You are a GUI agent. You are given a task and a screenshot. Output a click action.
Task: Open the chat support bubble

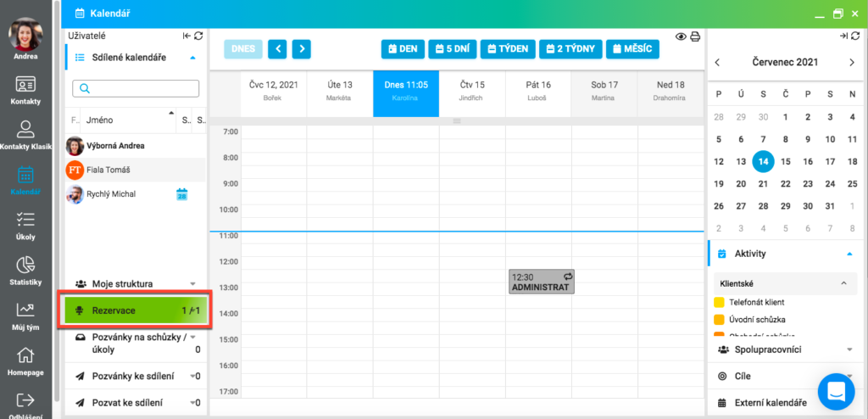[x=837, y=393]
